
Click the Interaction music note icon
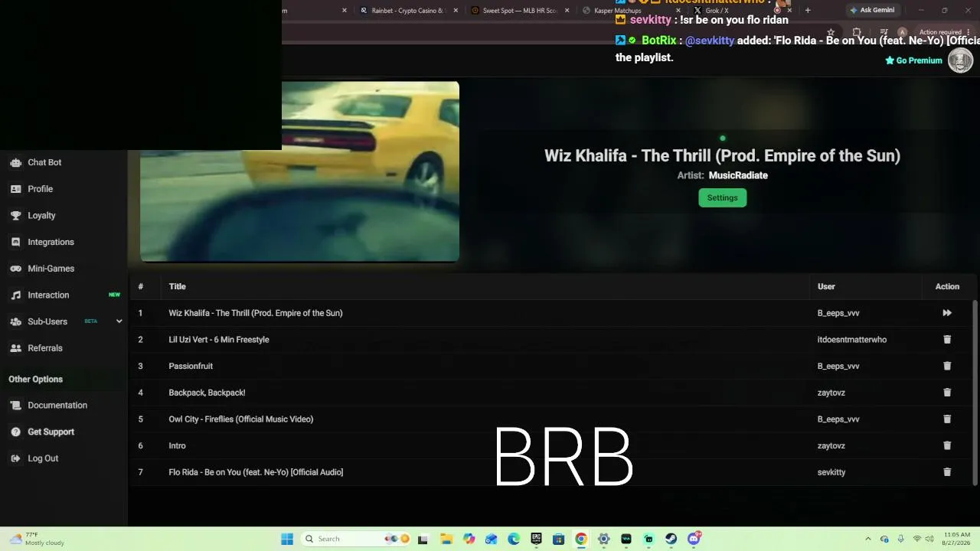pyautogui.click(x=15, y=295)
